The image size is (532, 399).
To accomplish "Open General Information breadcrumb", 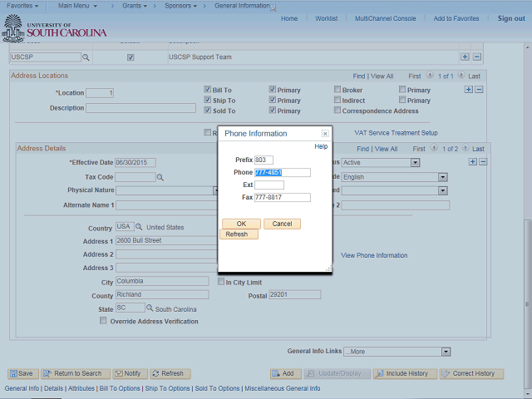I will (x=242, y=6).
